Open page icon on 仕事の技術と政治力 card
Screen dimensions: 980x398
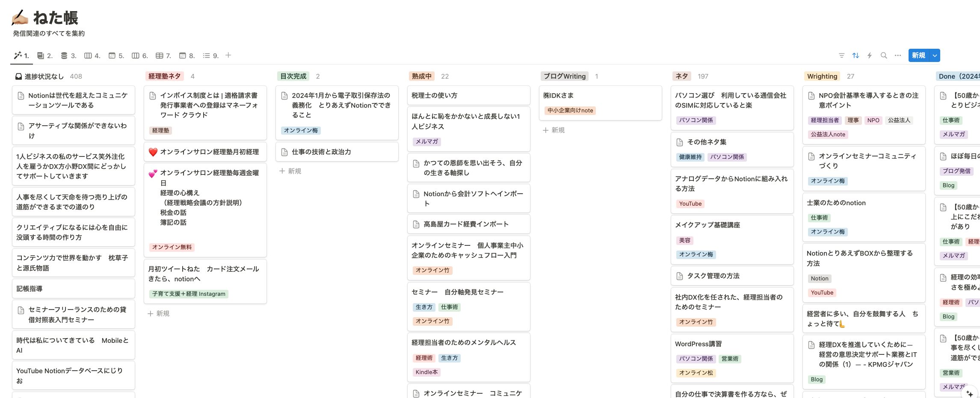point(284,152)
